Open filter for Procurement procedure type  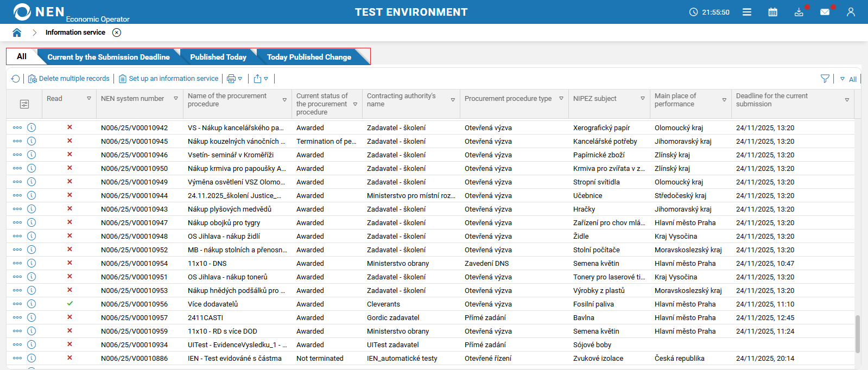coord(561,99)
